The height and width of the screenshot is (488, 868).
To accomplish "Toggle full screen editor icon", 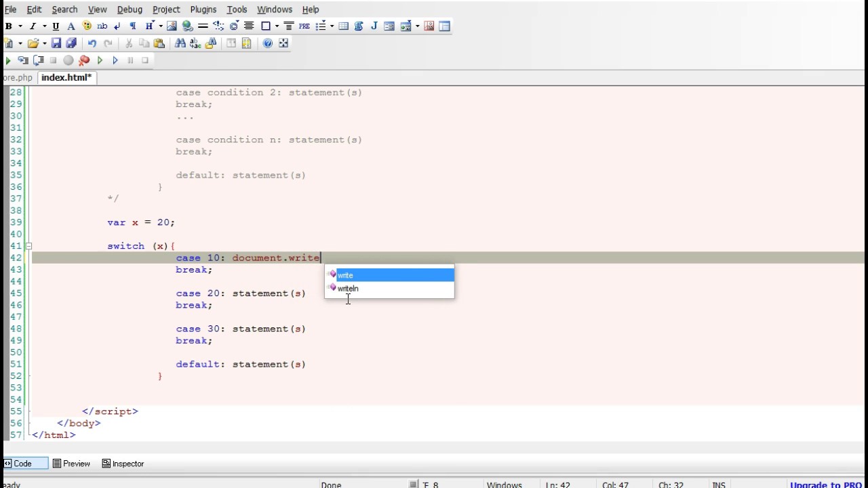I will click(283, 43).
